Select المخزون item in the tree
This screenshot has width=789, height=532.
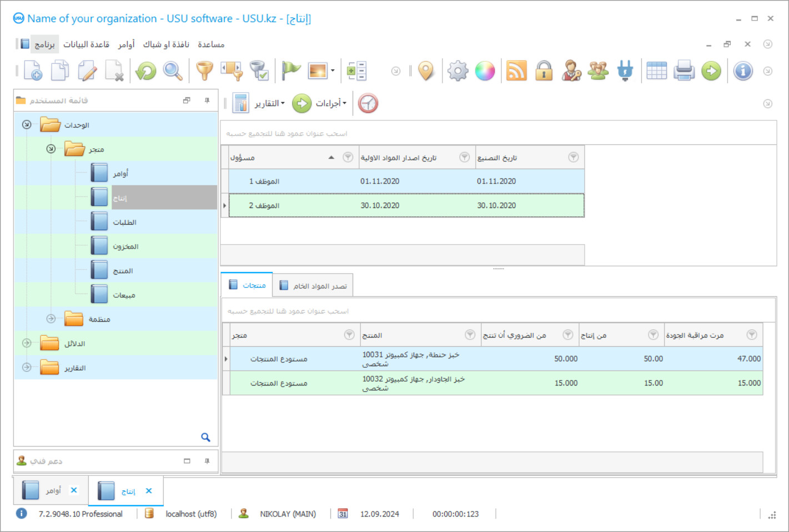(x=125, y=246)
